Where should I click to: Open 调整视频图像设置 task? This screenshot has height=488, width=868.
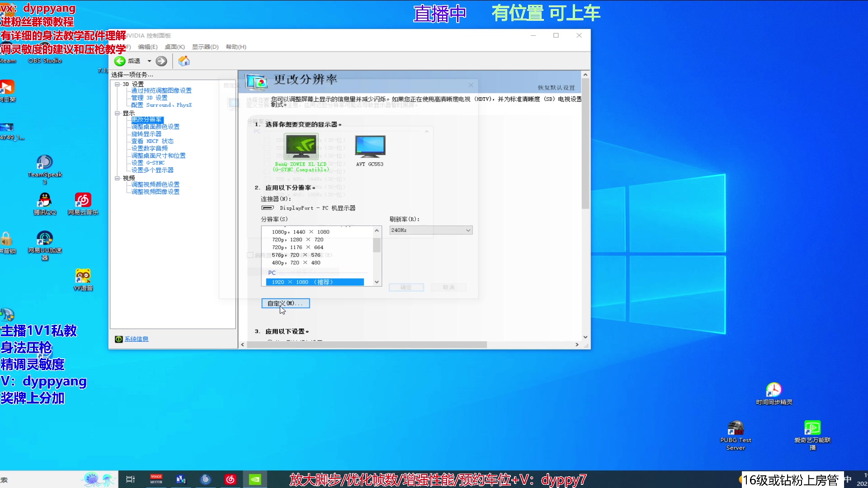(x=156, y=192)
